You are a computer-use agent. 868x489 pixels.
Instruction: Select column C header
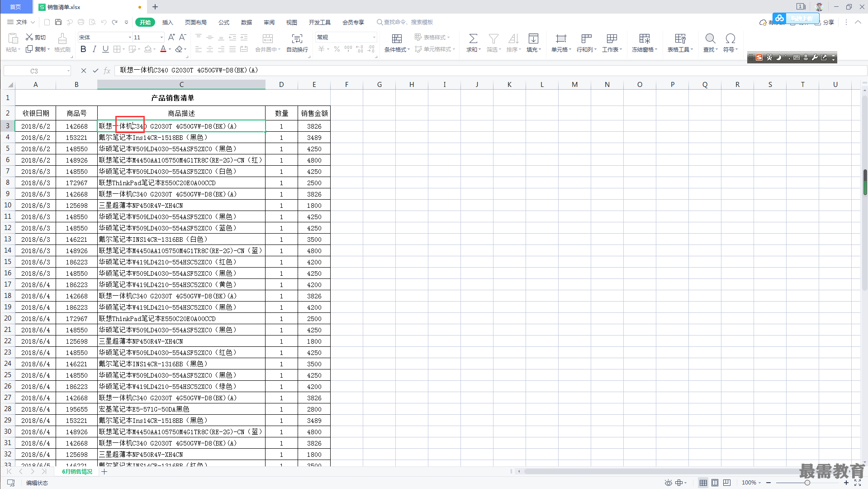click(181, 84)
